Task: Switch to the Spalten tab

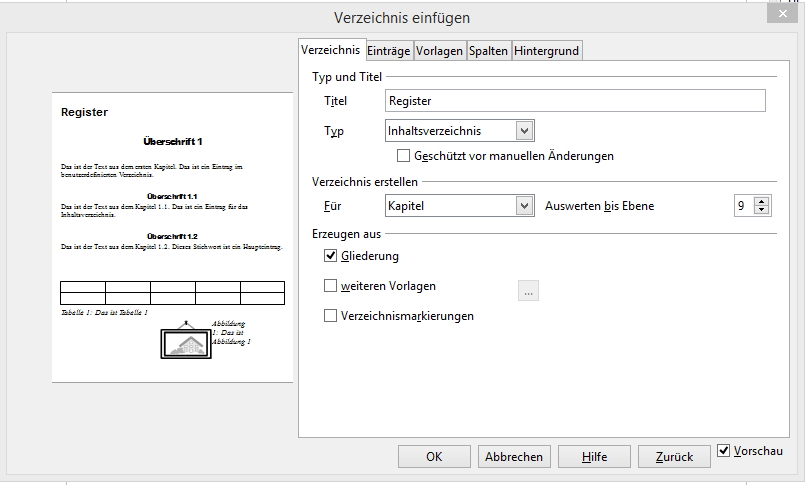Action: click(x=488, y=51)
